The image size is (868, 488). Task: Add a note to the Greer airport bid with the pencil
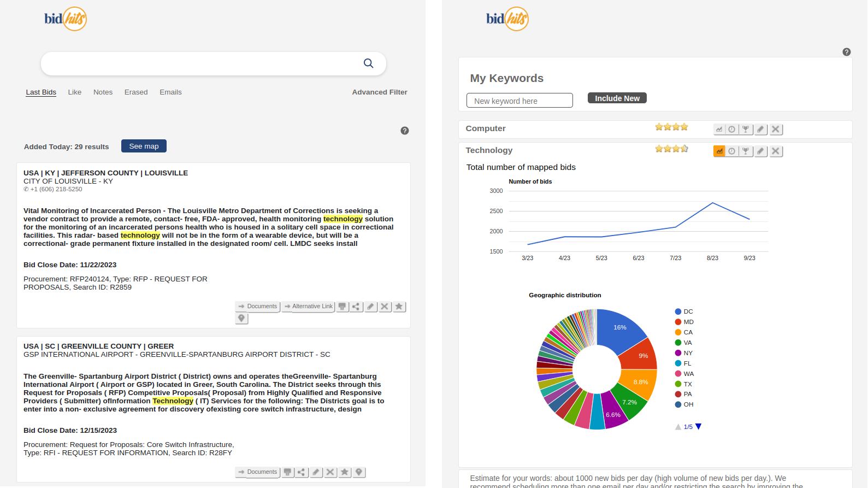pyautogui.click(x=316, y=472)
